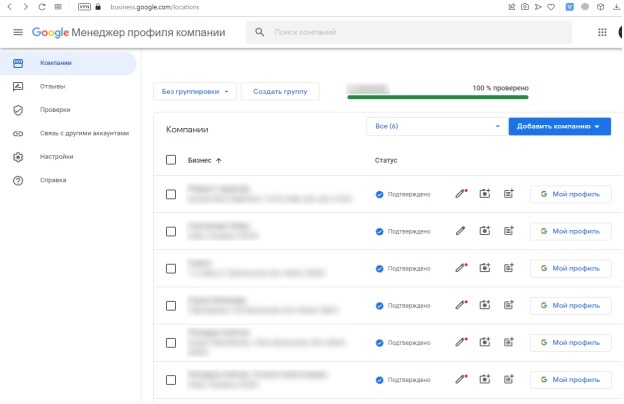Edit the second company with pencil icon

point(460,231)
